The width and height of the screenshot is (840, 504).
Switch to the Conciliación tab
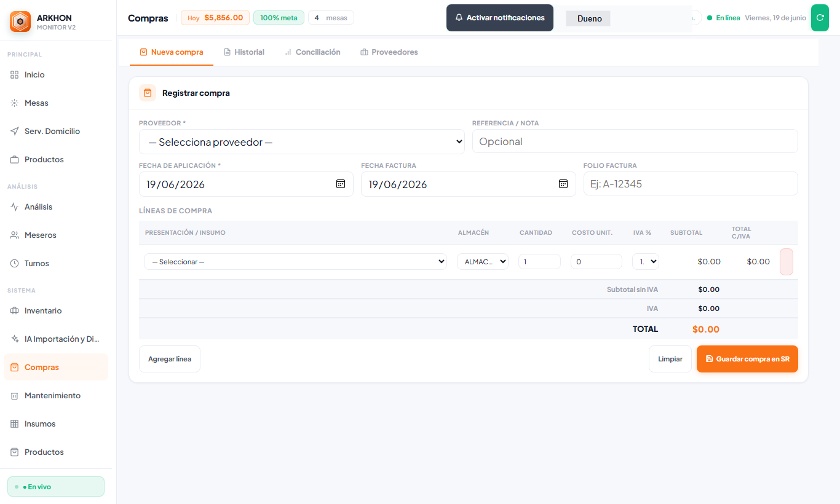point(312,52)
